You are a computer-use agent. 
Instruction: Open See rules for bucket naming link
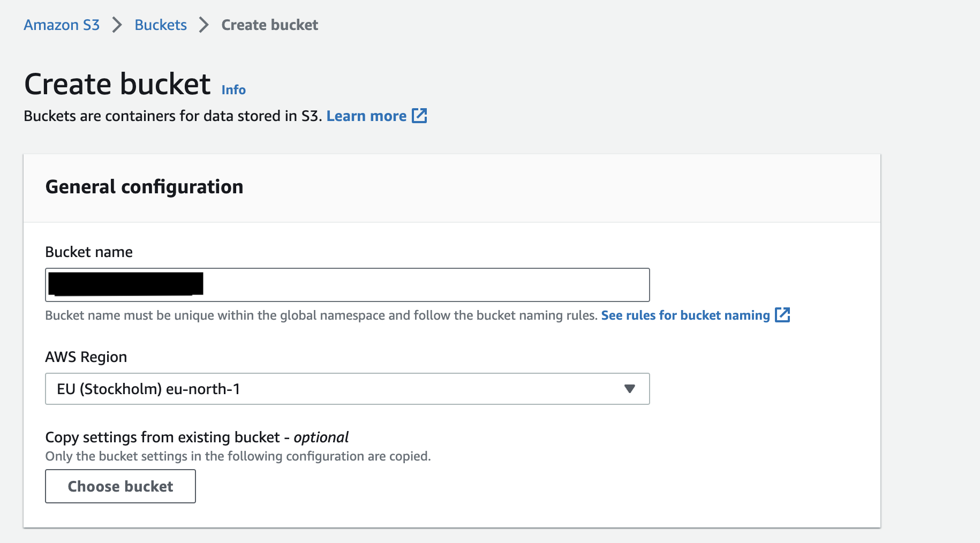click(x=685, y=315)
